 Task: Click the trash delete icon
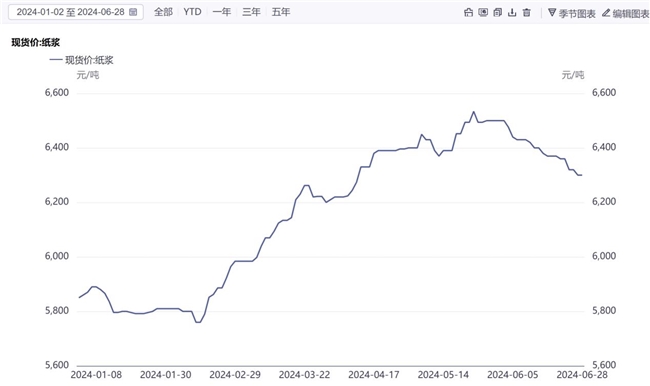pos(526,12)
